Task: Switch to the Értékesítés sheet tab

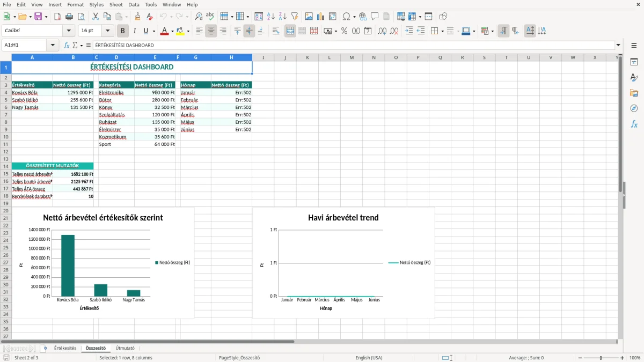Action: click(65, 349)
